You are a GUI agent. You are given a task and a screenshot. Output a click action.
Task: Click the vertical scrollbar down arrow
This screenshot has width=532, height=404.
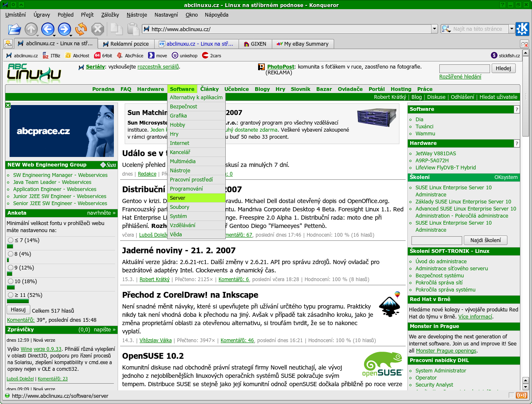[525, 387]
